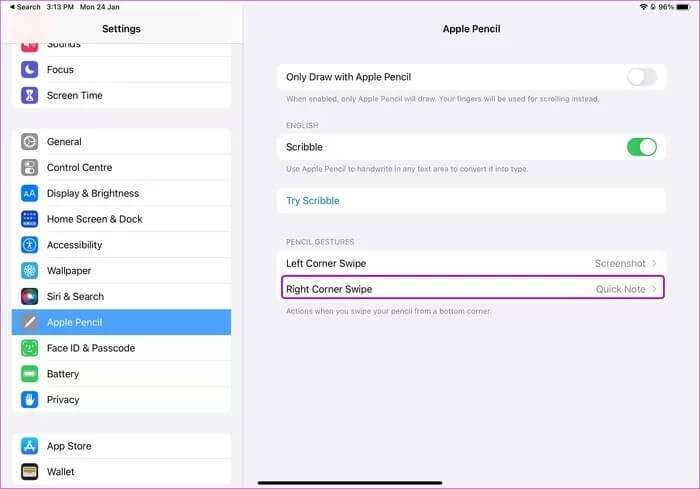The width and height of the screenshot is (700, 489).
Task: Open Left Corner Swipe chevron options
Action: point(654,263)
